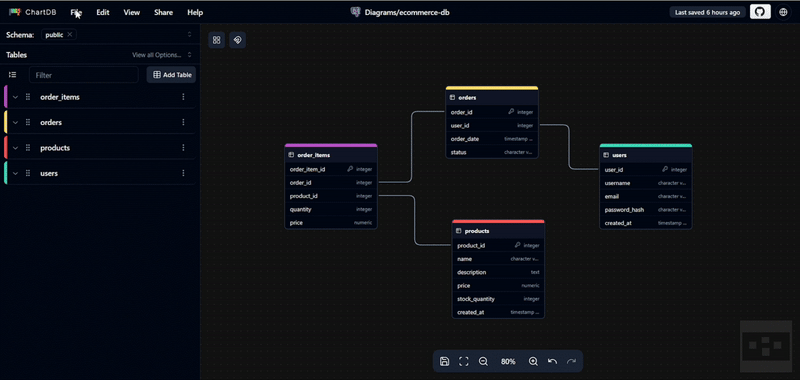Open the language globe icon

tap(783, 12)
